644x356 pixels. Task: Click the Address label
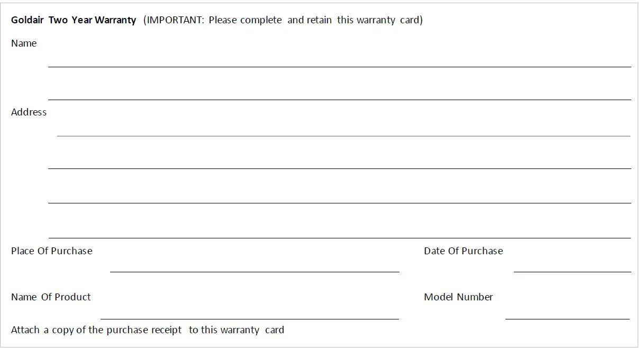pos(29,112)
